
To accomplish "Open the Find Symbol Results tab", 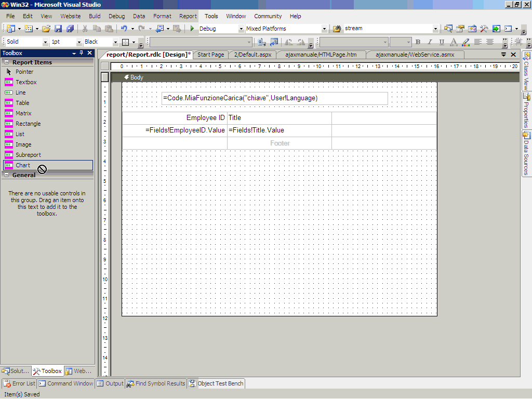I will [156, 383].
